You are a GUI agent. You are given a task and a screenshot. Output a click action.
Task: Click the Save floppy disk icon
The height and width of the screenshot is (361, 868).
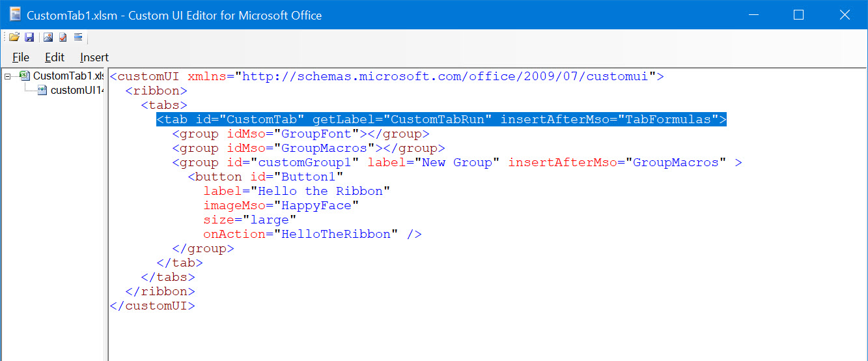point(29,37)
